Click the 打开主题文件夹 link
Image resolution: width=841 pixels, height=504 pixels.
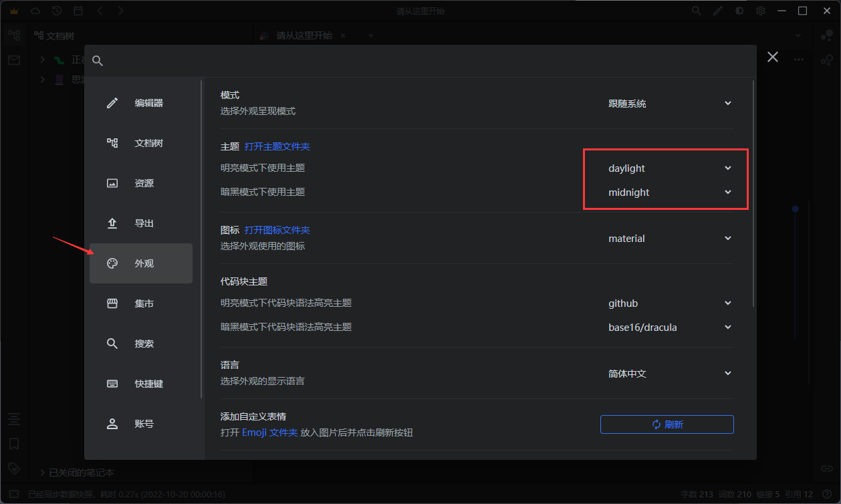click(277, 146)
